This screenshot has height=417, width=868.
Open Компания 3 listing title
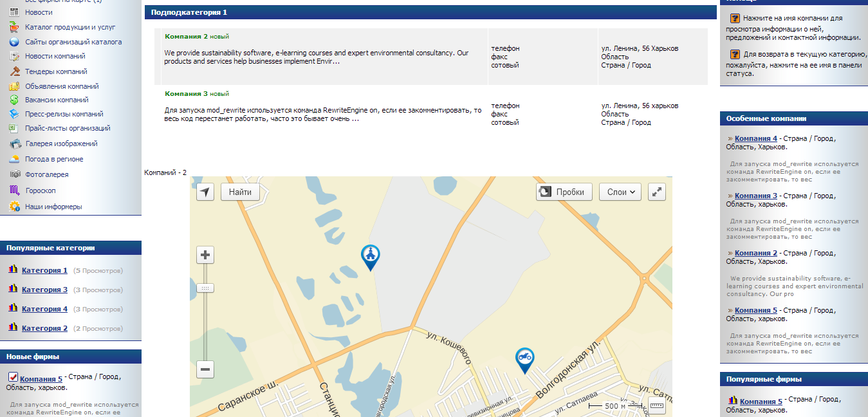coord(186,94)
